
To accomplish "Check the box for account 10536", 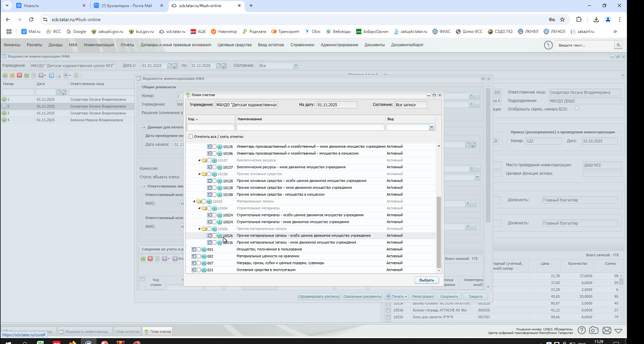I will pos(214,242).
